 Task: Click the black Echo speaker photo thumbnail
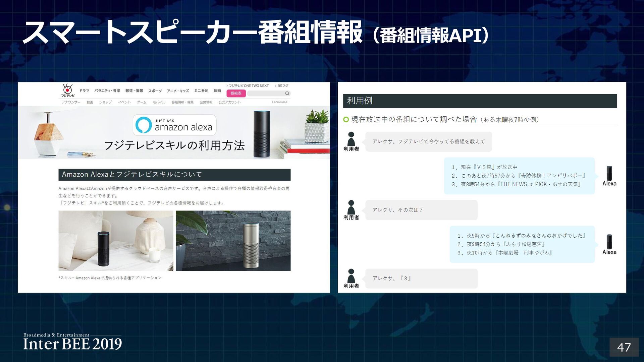(116, 241)
